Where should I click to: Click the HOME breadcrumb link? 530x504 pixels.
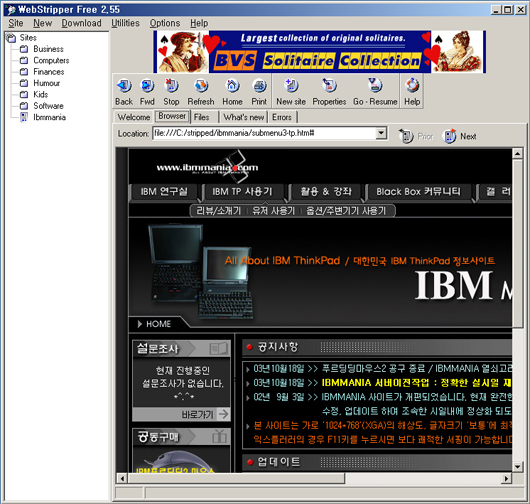(x=158, y=324)
